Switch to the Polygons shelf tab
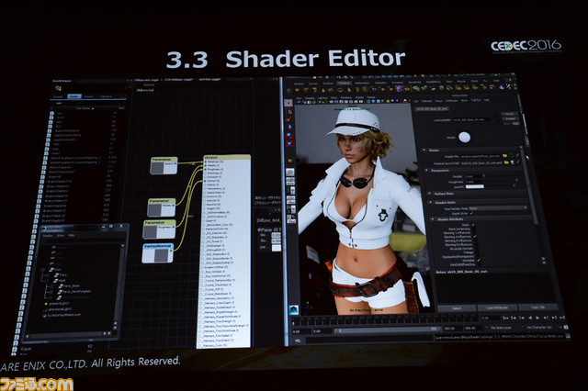The image size is (588, 391). (343, 84)
